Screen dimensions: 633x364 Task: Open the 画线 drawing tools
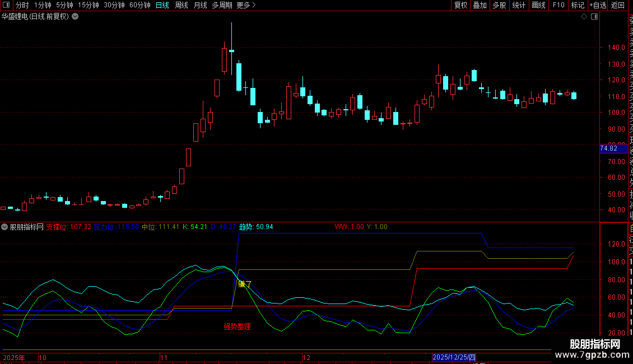click(538, 5)
